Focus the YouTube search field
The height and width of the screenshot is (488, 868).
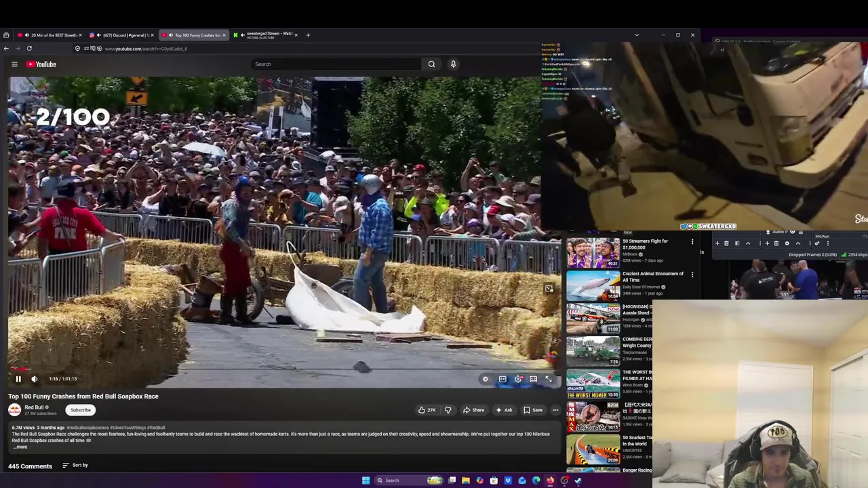[336, 64]
